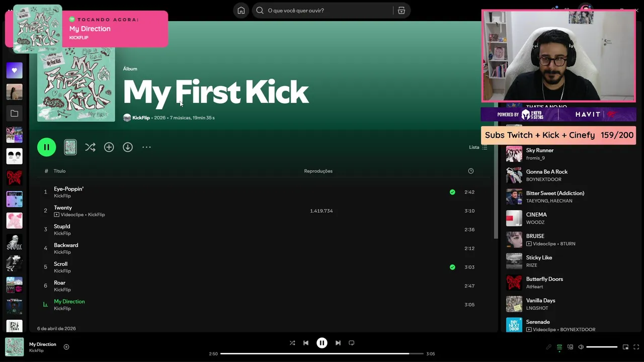
Task: Click the main track list vertical scrollbar
Action: pyautogui.click(x=496, y=131)
